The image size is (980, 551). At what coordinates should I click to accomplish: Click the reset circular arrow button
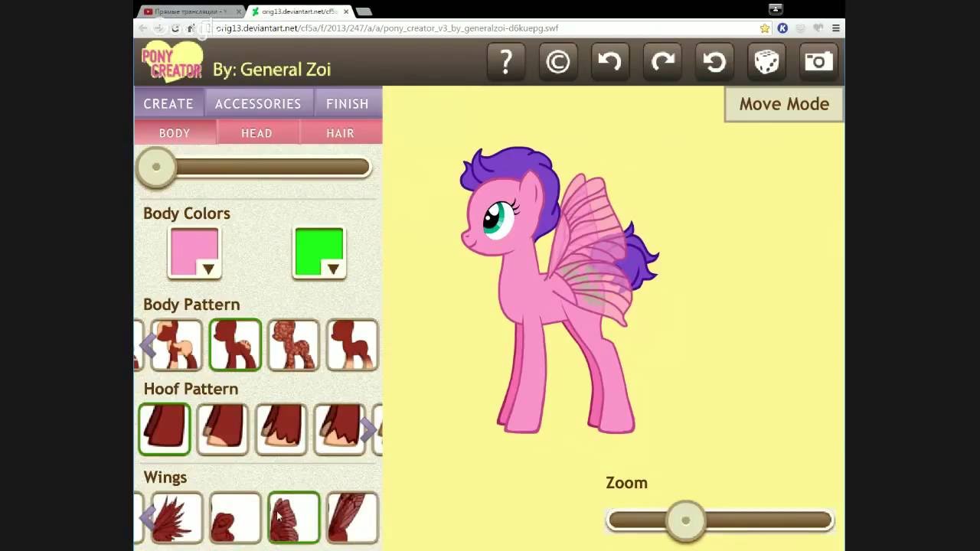coord(714,62)
